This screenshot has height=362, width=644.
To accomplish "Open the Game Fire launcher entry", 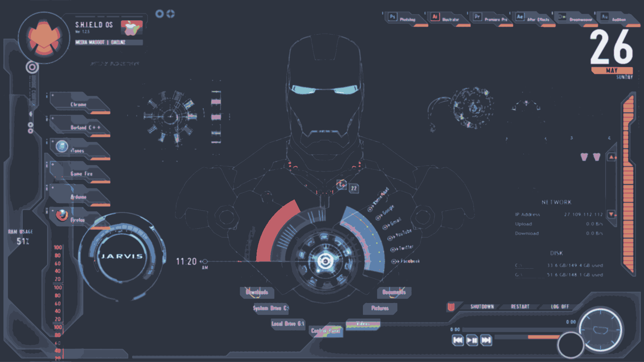I will pyautogui.click(x=80, y=173).
